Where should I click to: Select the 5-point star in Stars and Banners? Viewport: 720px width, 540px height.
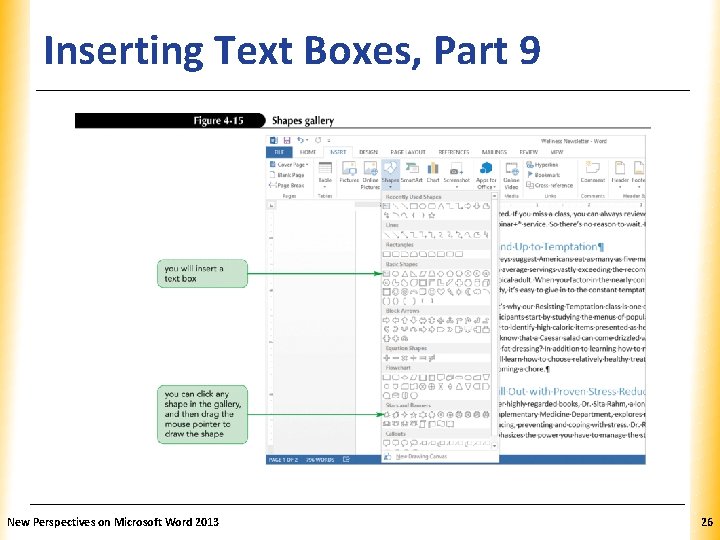click(413, 415)
